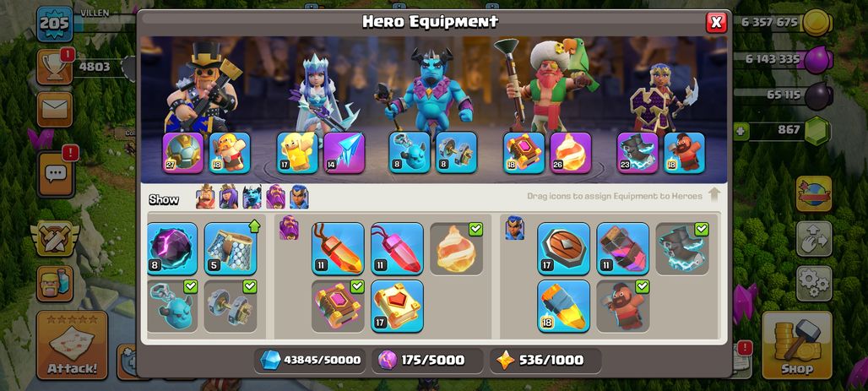868x391 pixels.
Task: Choose the Rocket Spear equipment level 18
Action: [563, 306]
